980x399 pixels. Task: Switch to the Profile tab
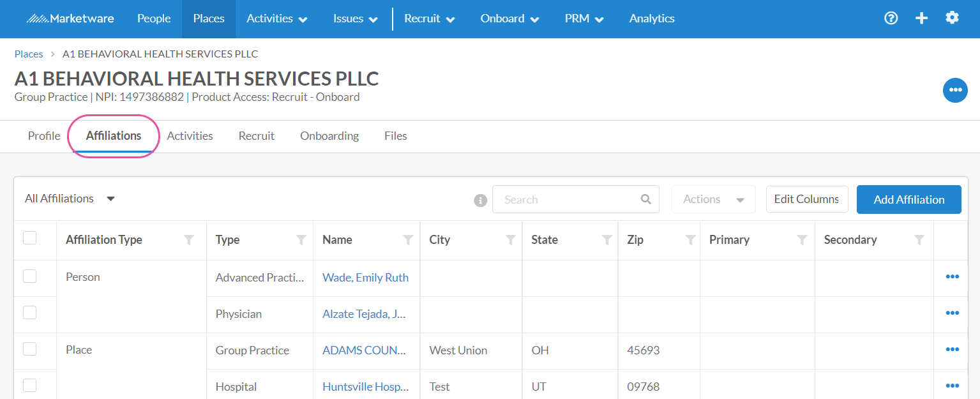44,136
